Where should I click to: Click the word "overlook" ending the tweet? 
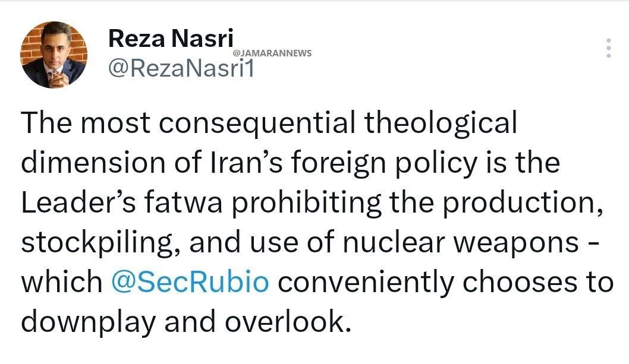coord(284,322)
